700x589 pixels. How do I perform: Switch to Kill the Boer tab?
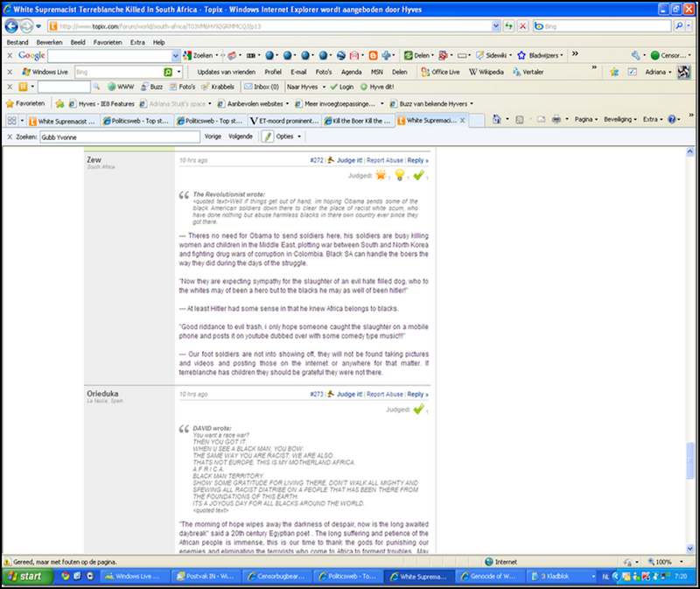(358, 121)
